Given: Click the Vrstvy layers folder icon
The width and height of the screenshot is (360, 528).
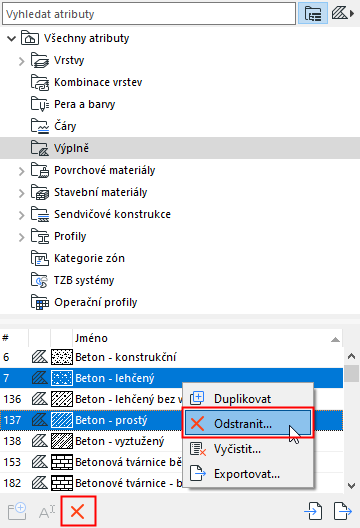Looking at the screenshot, I should (40, 60).
